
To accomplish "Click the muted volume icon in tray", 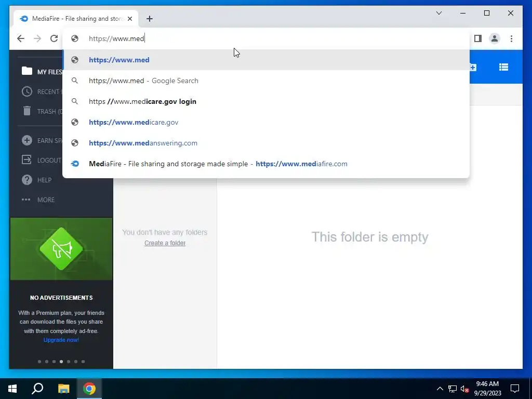I will 465,389.
